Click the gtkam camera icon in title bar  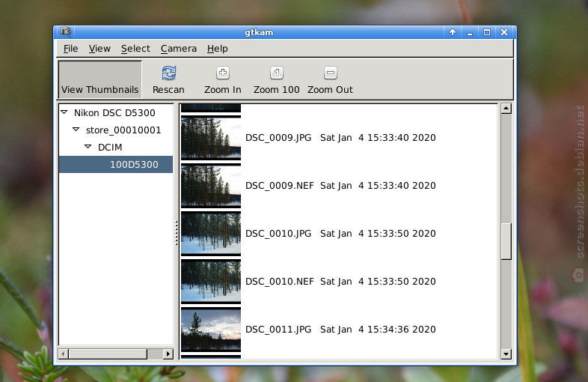tap(66, 32)
